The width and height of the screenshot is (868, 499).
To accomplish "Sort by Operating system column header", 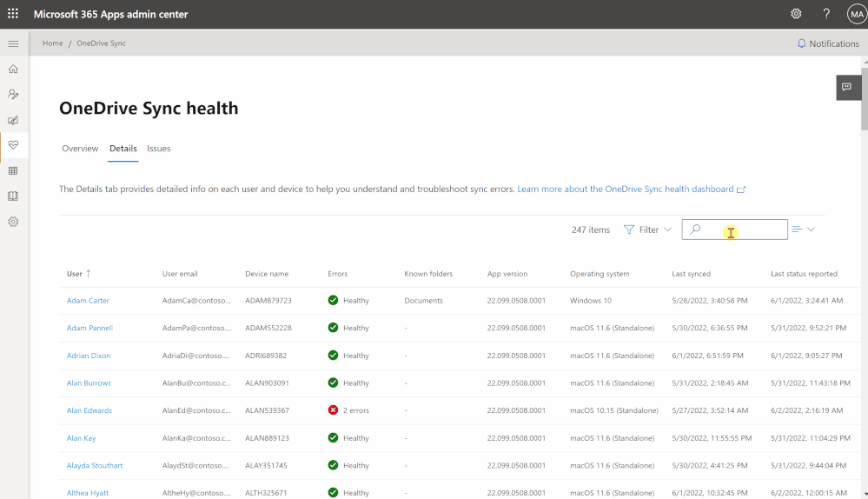I will click(600, 274).
